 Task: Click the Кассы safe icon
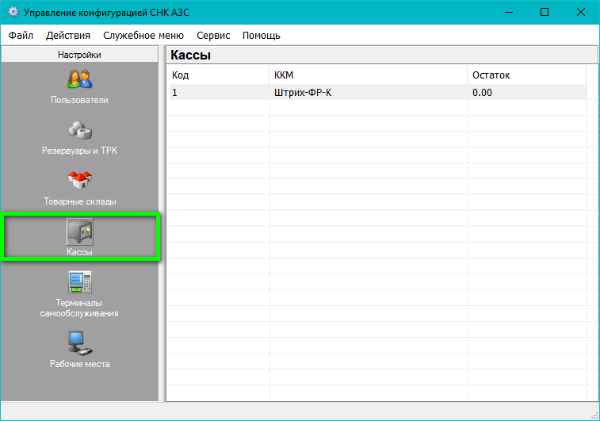coord(80,232)
